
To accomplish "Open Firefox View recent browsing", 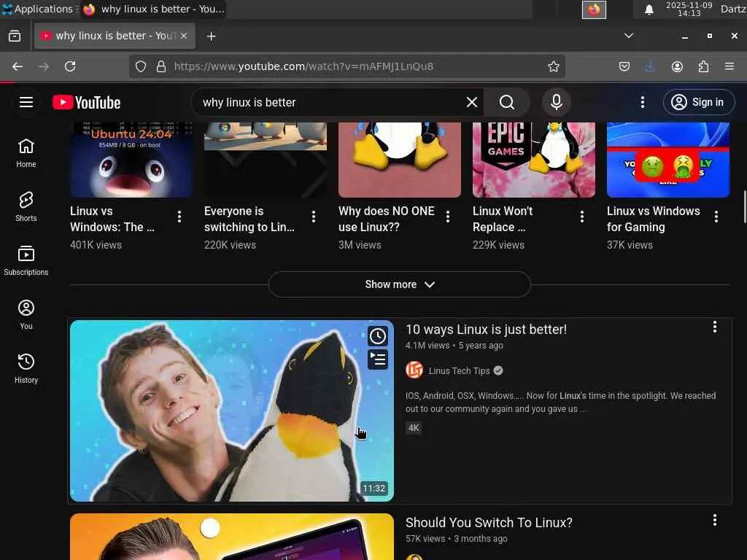I will [15, 36].
